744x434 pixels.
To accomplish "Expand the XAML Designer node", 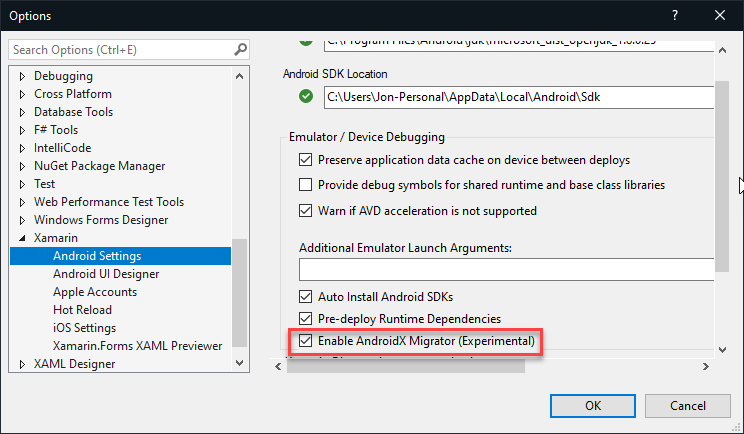I will tap(24, 364).
